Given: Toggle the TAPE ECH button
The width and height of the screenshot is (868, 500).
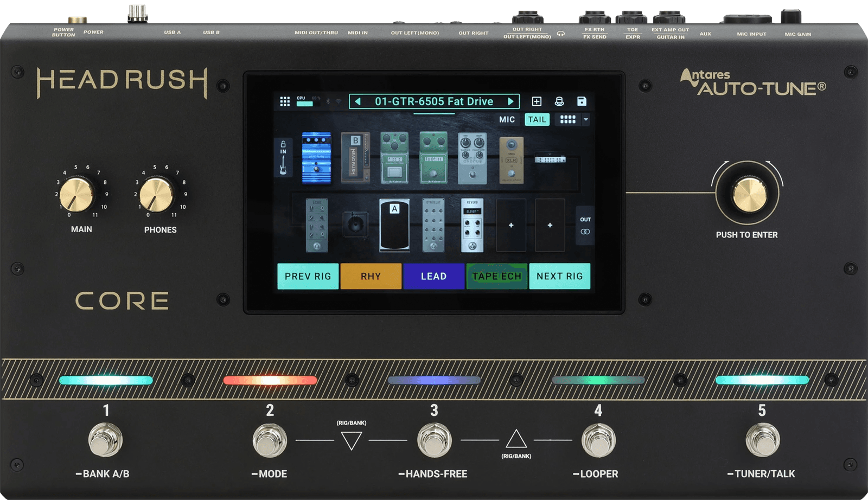Looking at the screenshot, I should click(497, 276).
